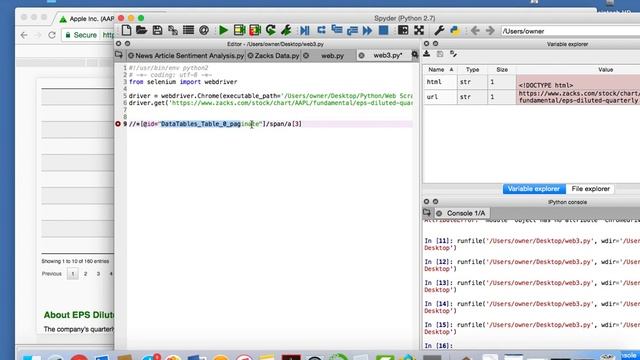Click the In [16] console prompt
This screenshot has width=640, height=360.
tap(439, 346)
